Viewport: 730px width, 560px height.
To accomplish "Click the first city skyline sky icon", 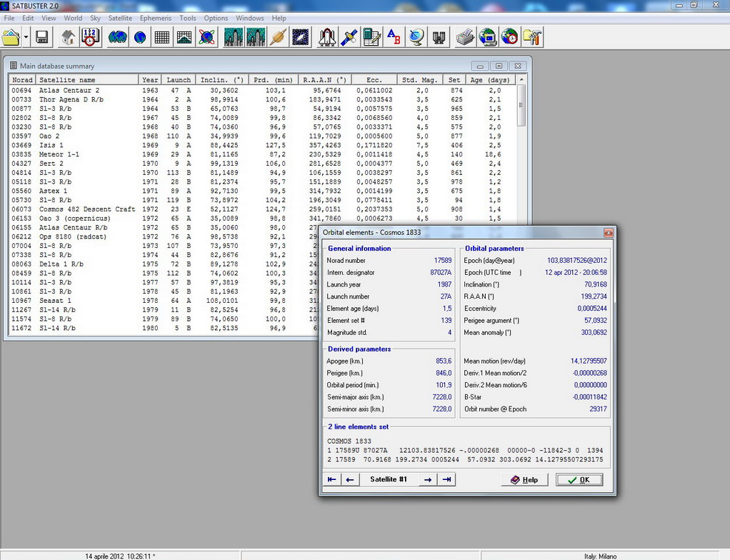I will (234, 37).
